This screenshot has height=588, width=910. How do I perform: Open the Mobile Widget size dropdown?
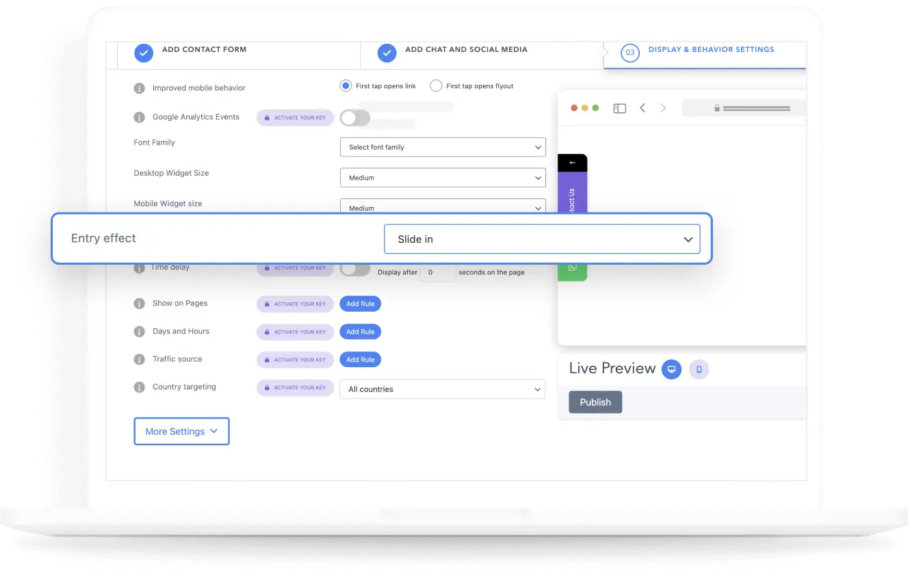point(443,206)
